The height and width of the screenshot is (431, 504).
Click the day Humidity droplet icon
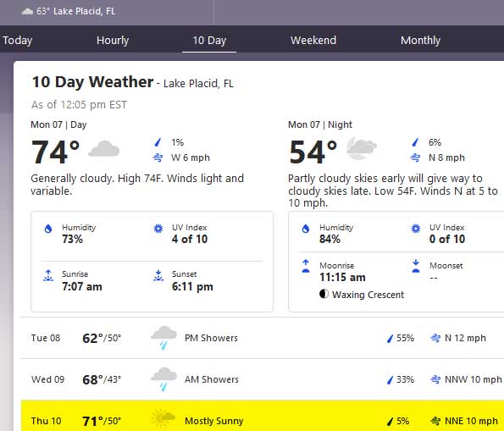click(48, 229)
